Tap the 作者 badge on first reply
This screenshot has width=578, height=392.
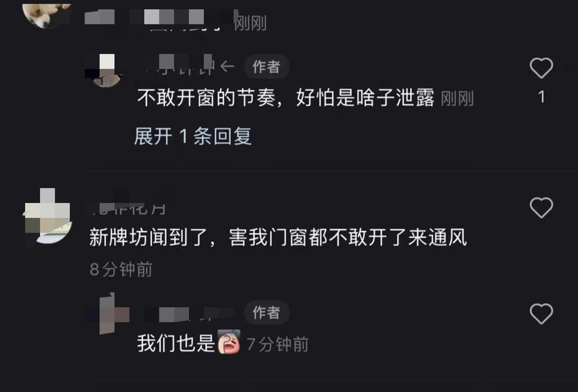tap(266, 67)
